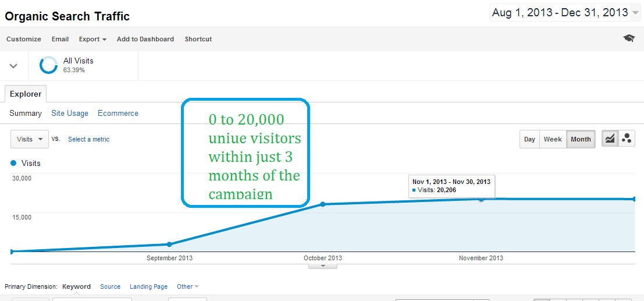The image size is (644, 301).
Task: Expand the Other dimension dropdown
Action: point(188,286)
